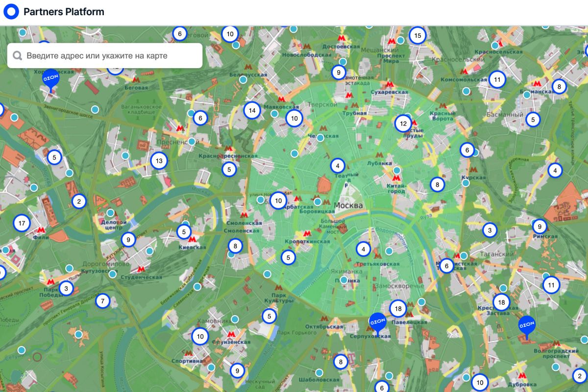Click cluster 4 near Третьяковская
This screenshot has height=392, width=588.
pos(363,249)
